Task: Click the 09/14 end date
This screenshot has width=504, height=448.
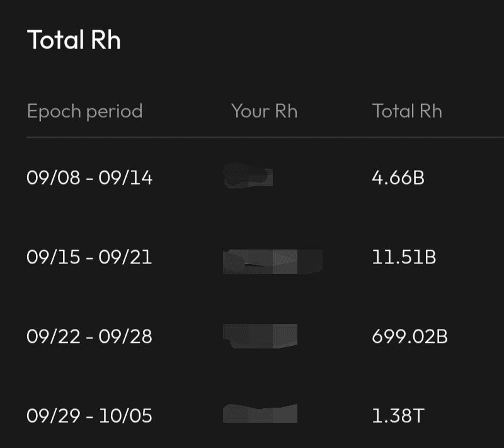Action: [125, 178]
